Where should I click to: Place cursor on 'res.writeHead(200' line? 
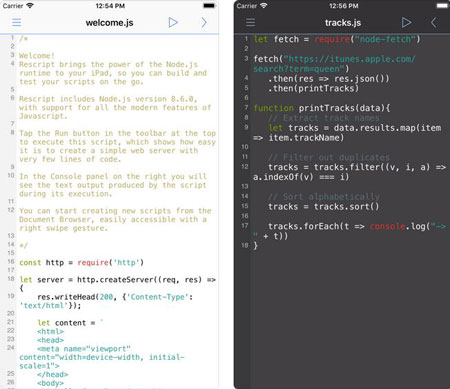pyautogui.click(x=115, y=297)
